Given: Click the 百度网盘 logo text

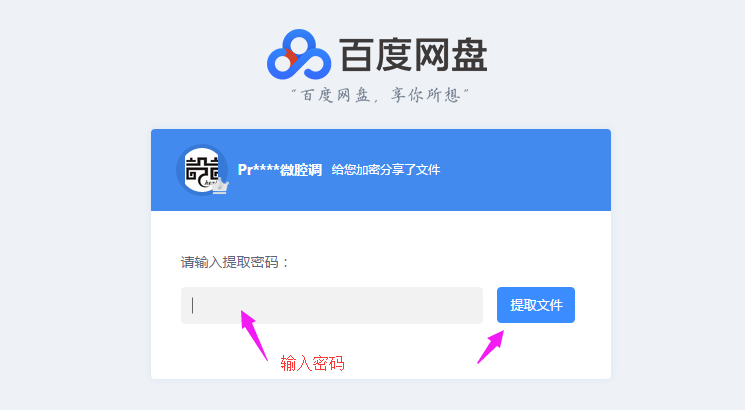Looking at the screenshot, I should [x=413, y=55].
